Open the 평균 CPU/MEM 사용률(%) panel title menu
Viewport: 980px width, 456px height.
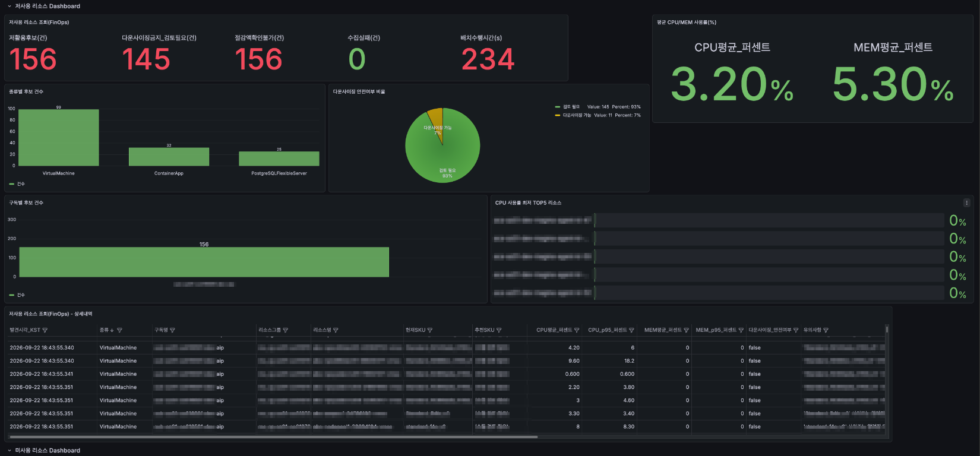click(687, 23)
